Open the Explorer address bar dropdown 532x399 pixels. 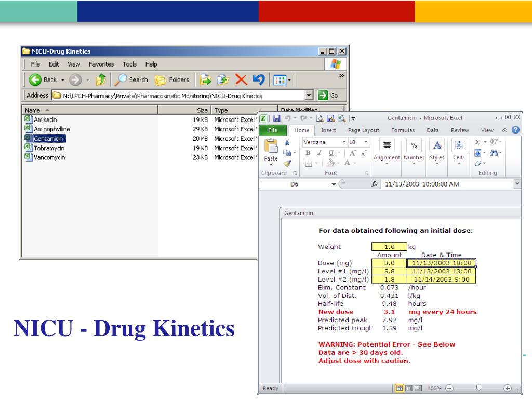coord(309,96)
